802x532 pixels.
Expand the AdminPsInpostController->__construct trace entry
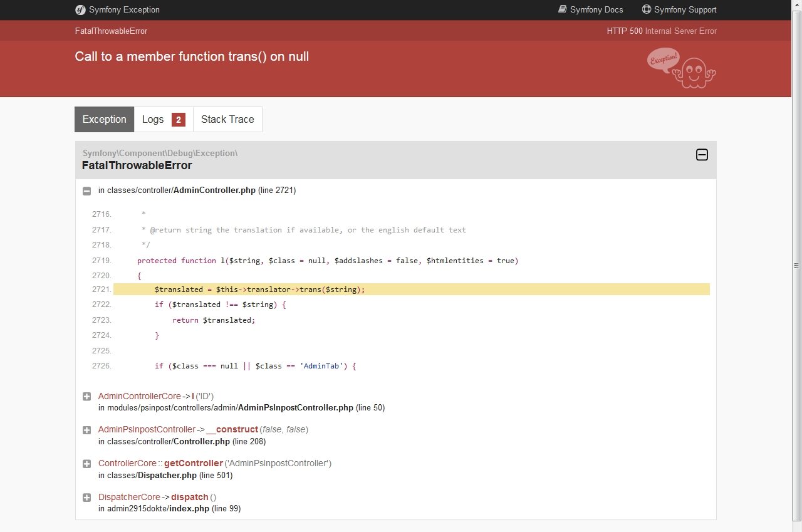86,430
